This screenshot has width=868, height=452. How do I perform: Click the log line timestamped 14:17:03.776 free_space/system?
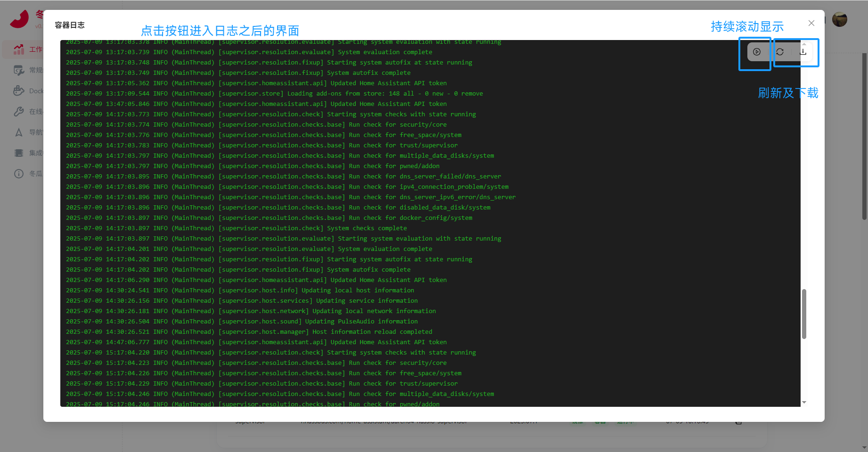tap(264, 135)
